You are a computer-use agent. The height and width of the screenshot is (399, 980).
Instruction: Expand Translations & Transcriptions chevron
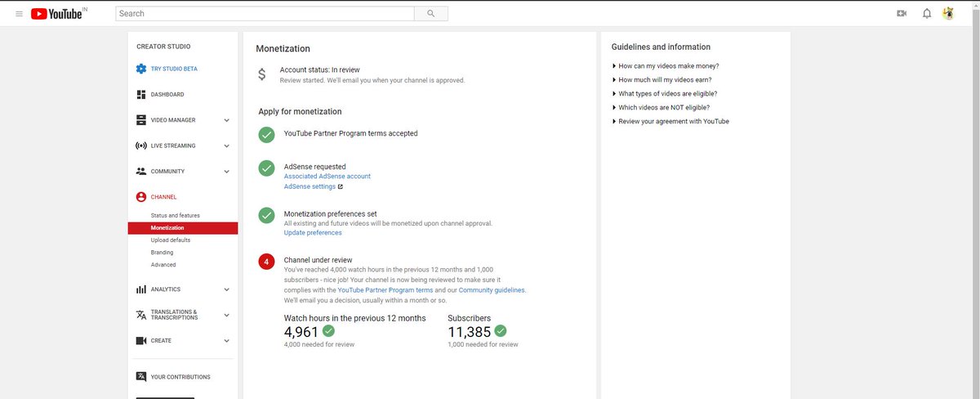226,315
